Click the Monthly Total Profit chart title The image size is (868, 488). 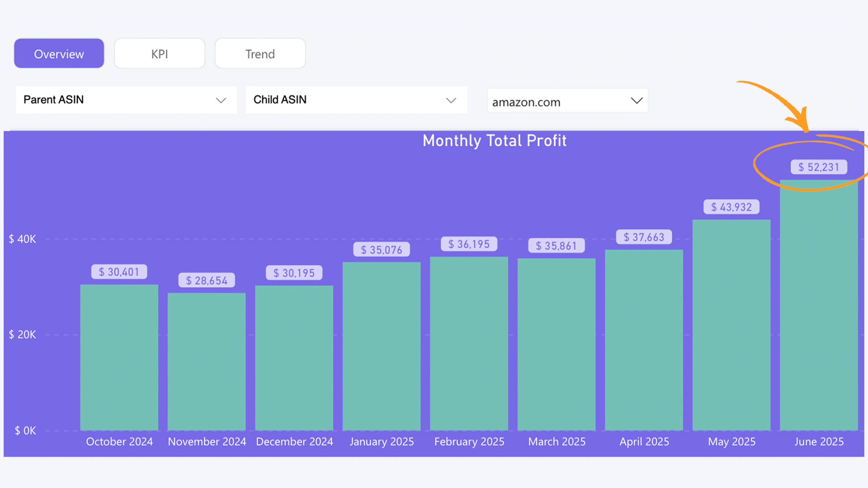coord(495,141)
